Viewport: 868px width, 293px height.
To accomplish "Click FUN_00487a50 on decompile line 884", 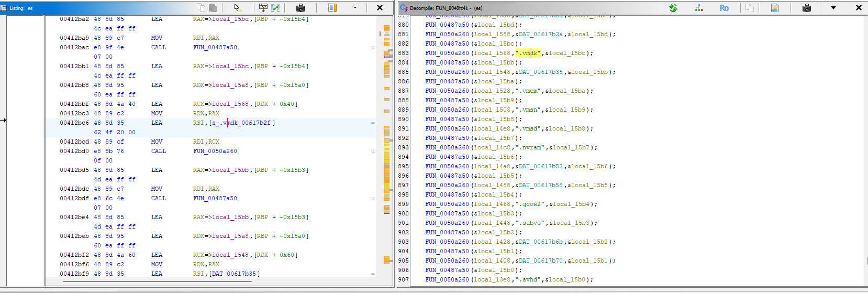I will [x=447, y=62].
